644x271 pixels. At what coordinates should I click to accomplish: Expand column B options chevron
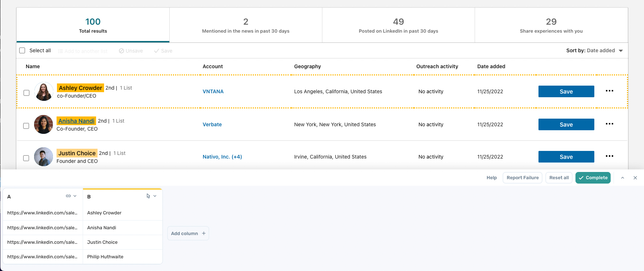pyautogui.click(x=155, y=196)
